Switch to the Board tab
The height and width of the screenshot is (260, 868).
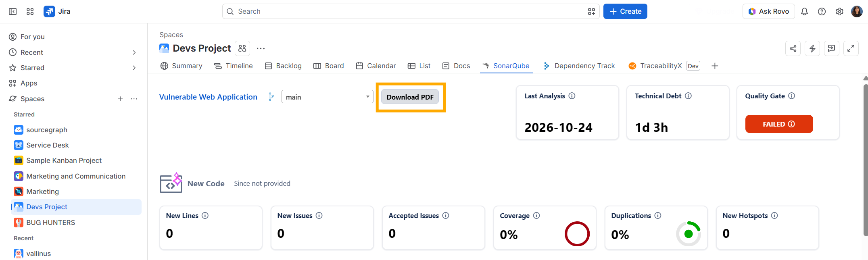point(329,66)
